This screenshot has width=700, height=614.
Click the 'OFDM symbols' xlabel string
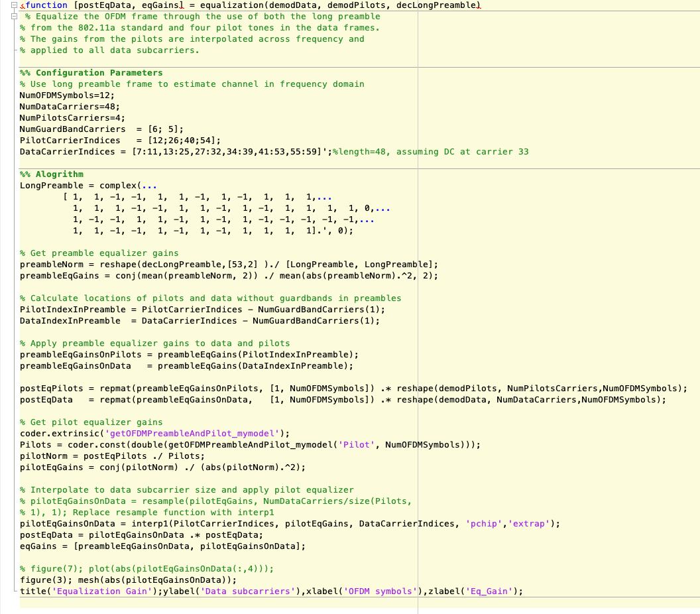click(x=380, y=591)
